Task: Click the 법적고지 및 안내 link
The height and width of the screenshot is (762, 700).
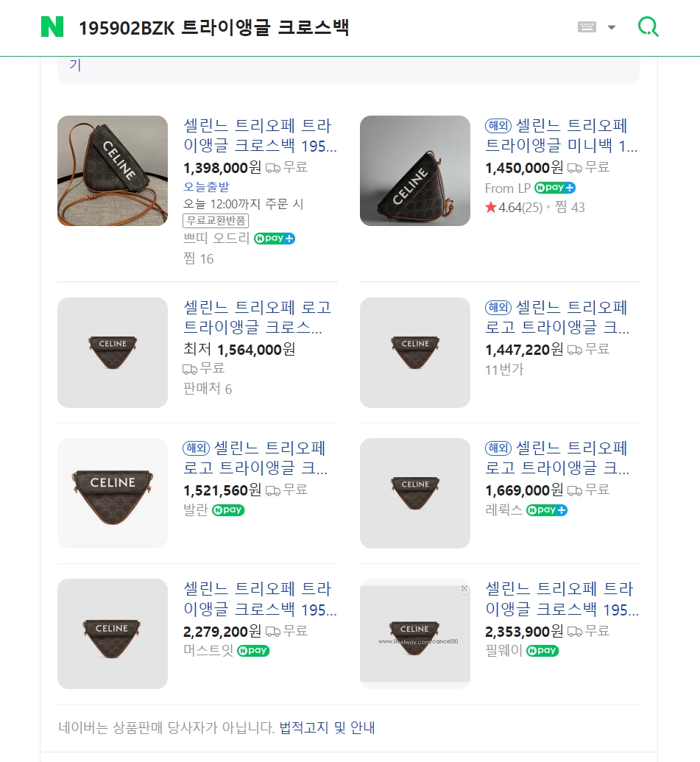Action: tap(327, 728)
